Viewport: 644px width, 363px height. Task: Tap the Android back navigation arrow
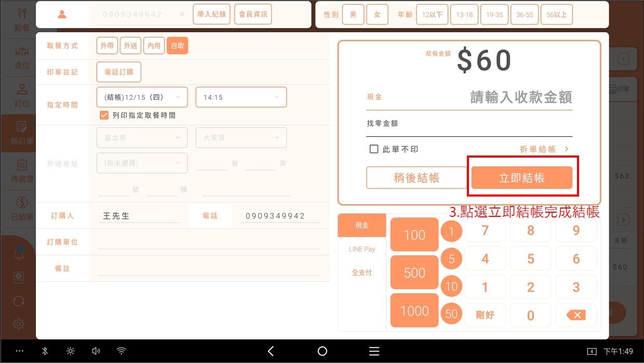(271, 351)
